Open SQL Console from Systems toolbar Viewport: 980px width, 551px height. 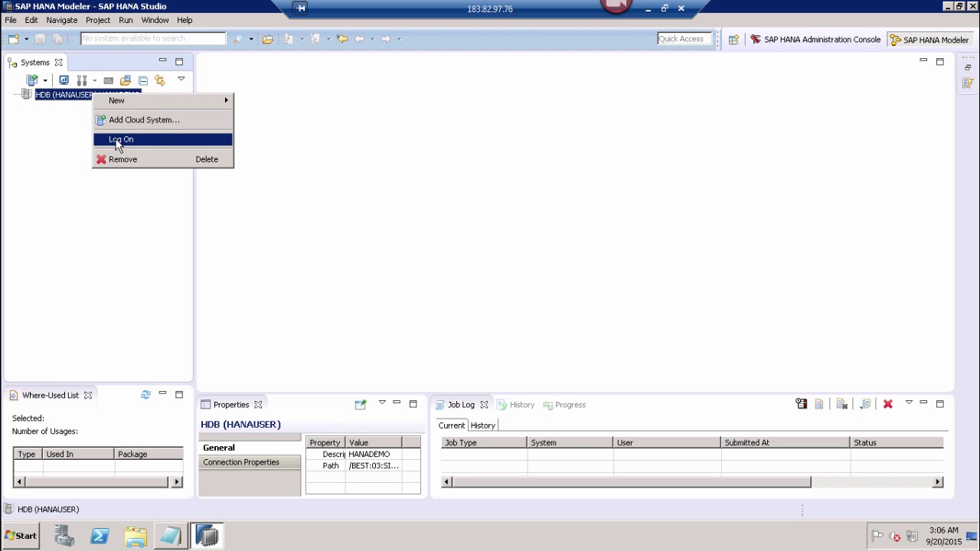pos(109,80)
